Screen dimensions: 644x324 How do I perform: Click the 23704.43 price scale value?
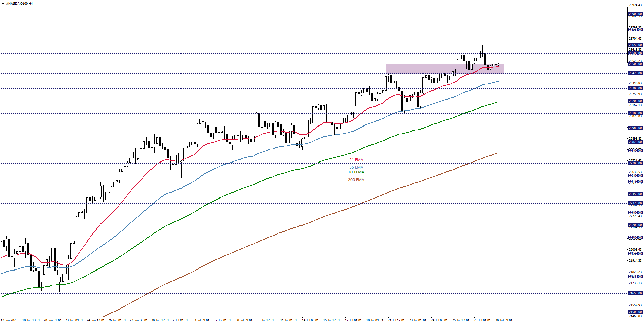pos(635,39)
